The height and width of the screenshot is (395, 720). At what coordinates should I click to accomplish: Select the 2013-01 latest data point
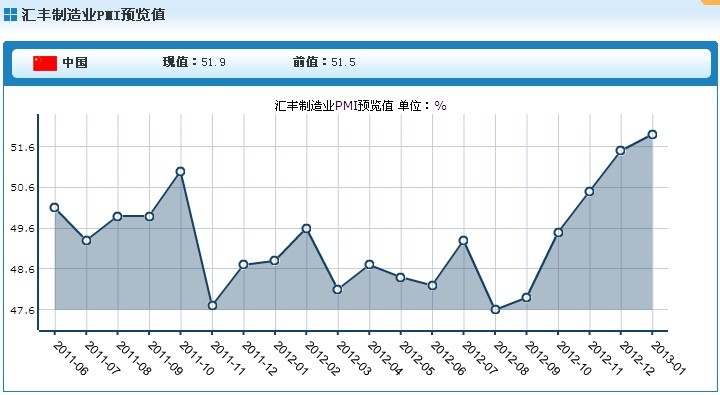(x=652, y=135)
